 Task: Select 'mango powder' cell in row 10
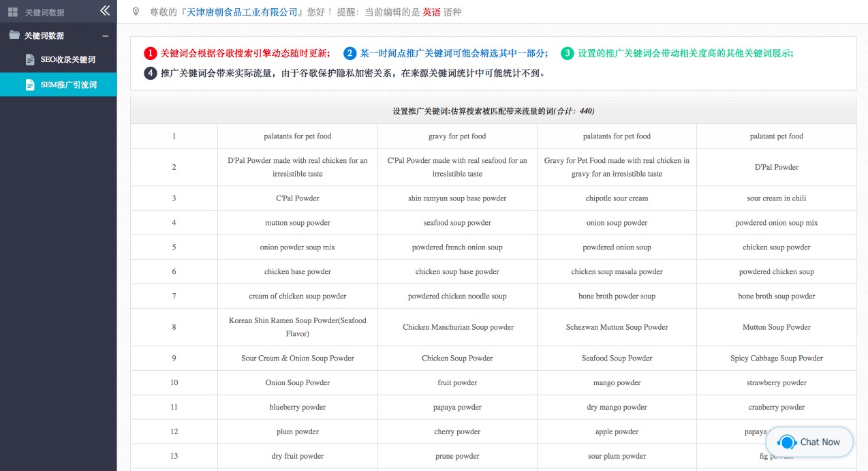click(x=617, y=383)
